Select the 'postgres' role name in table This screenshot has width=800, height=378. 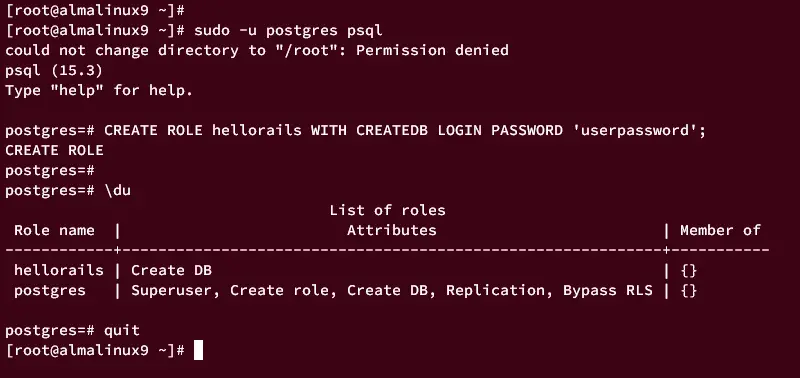49,291
